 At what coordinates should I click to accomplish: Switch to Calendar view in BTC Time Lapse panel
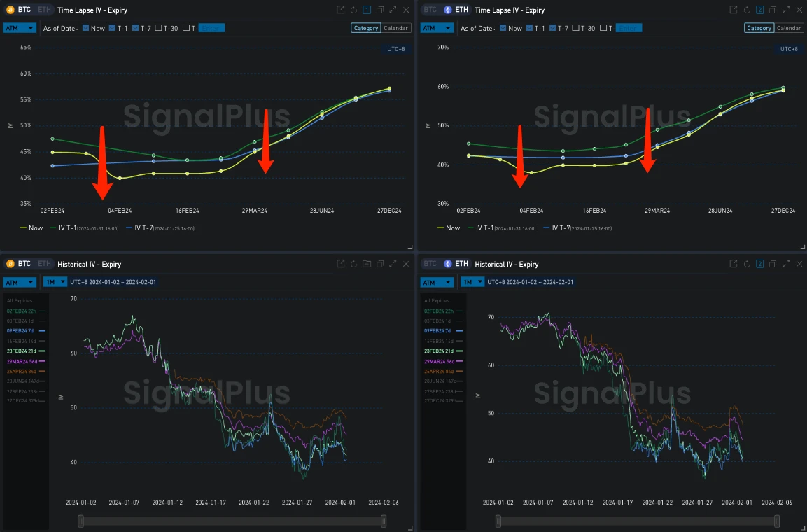[x=395, y=28]
